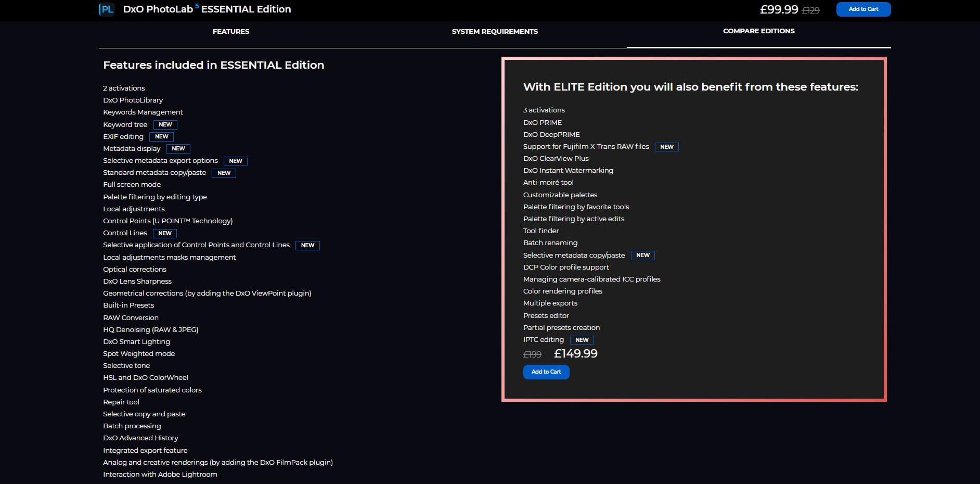Click 'Managing camera-calibrated ICC profiles' text
The image size is (980, 484).
click(592, 279)
